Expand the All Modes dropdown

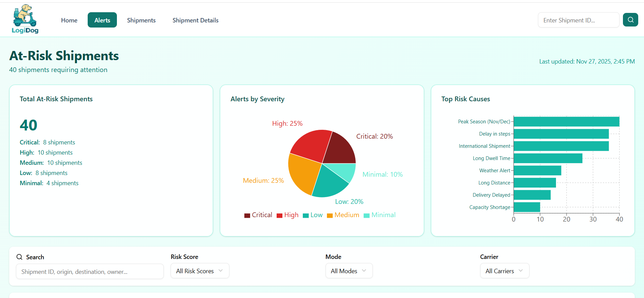click(x=349, y=271)
